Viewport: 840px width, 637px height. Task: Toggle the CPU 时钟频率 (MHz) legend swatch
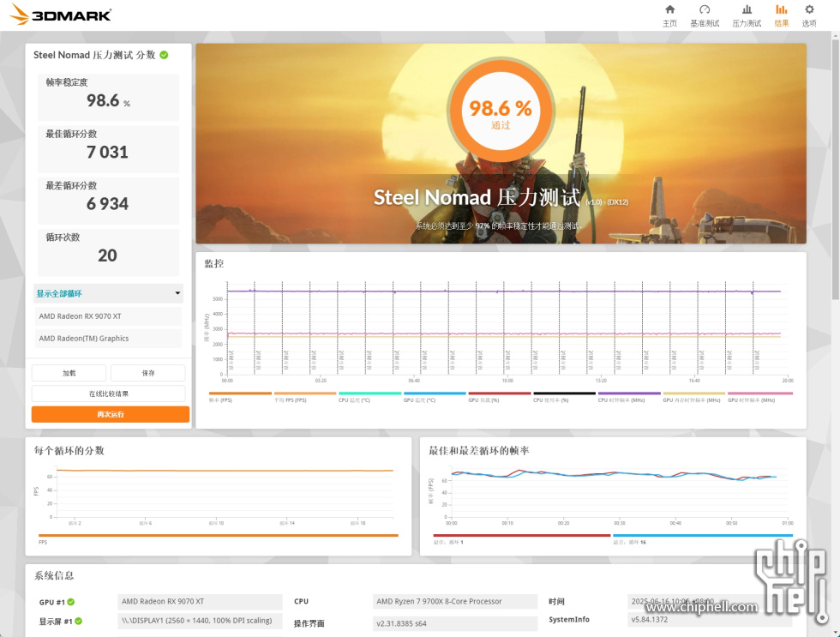click(629, 394)
